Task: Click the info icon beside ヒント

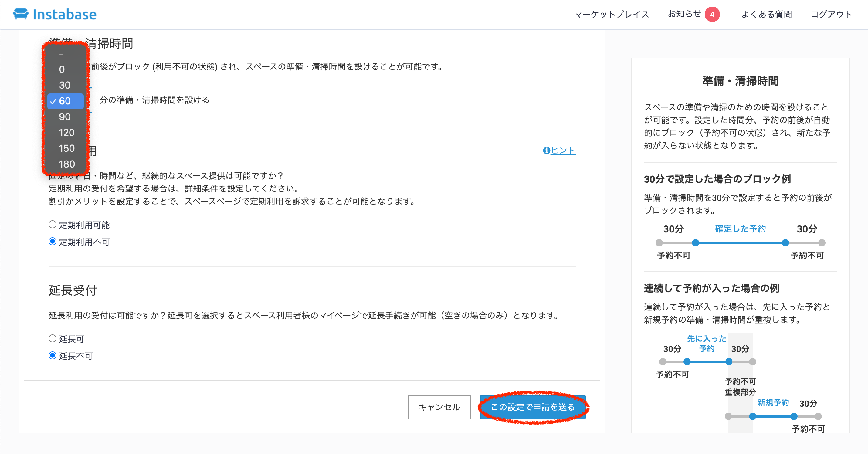Action: click(546, 151)
